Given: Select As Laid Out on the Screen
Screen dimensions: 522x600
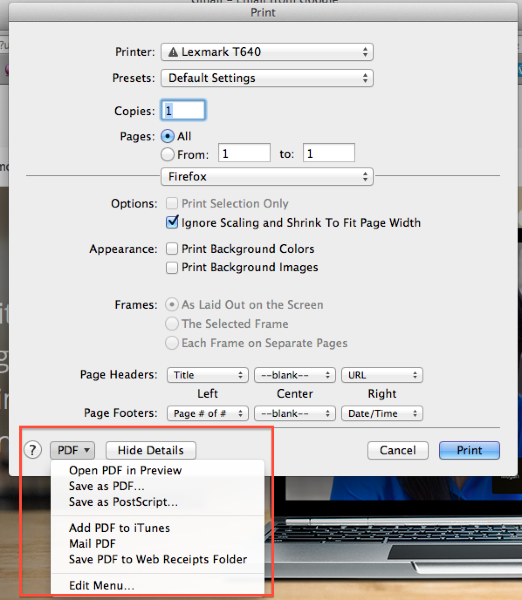Looking at the screenshot, I should [x=172, y=305].
